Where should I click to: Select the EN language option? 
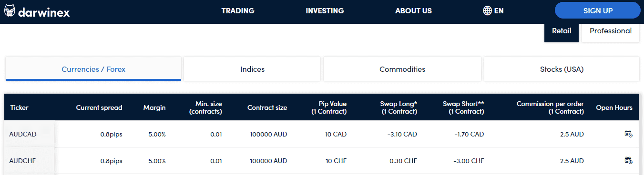pyautogui.click(x=499, y=11)
